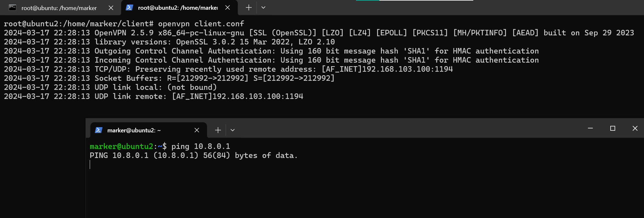Click the PowerShell icon on marker@ubuntu2 tab
Viewport: 644px width, 218px height.
(x=98, y=130)
